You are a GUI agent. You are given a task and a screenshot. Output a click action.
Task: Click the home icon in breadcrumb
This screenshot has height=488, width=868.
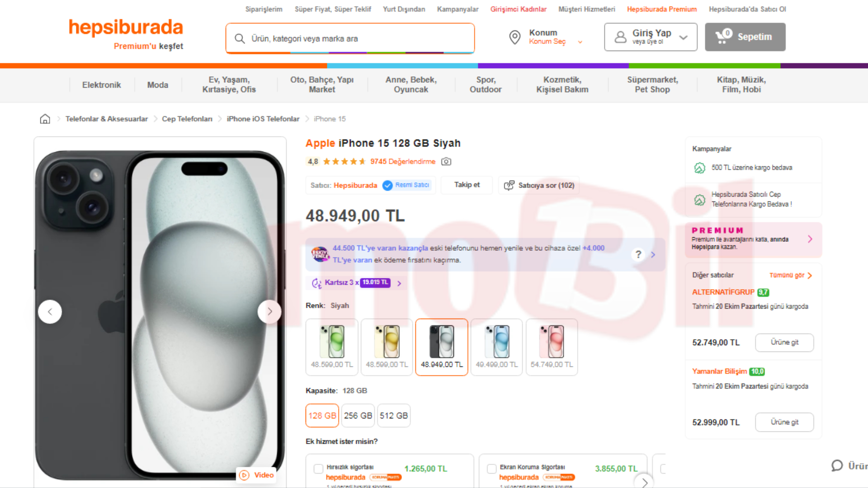coord(45,119)
